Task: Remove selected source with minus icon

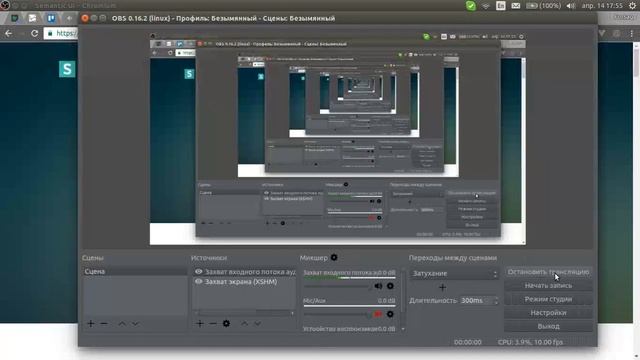Action: (x=213, y=324)
